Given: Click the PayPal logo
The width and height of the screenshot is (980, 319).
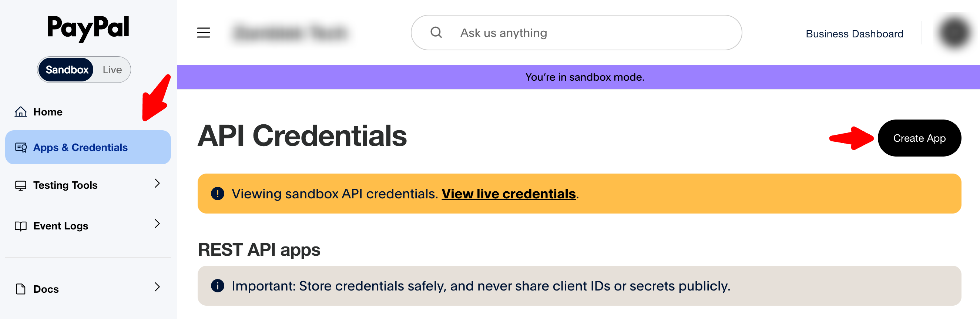Looking at the screenshot, I should (x=88, y=28).
